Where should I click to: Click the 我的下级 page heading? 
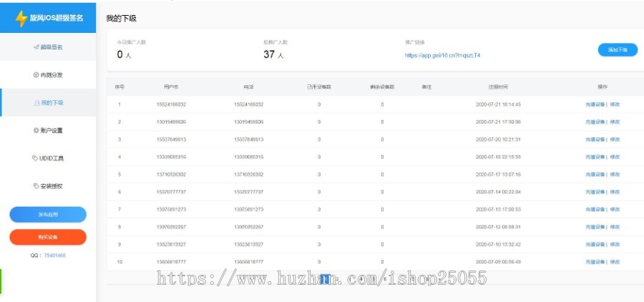(x=121, y=18)
